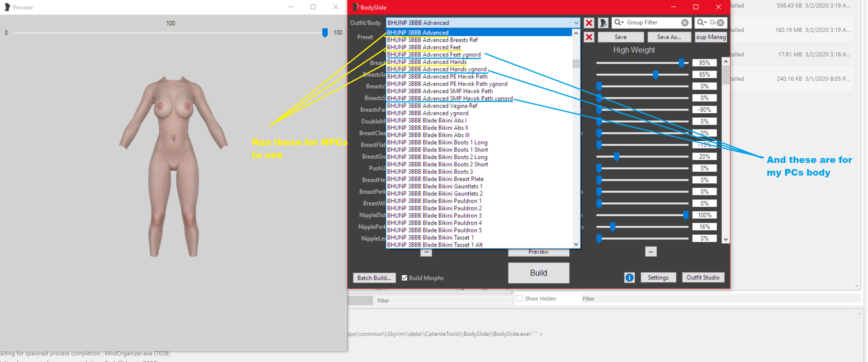Select BHUNP 3BBB Advanced SMP Havok Path
The width and height of the screenshot is (868, 362).
click(x=479, y=91)
